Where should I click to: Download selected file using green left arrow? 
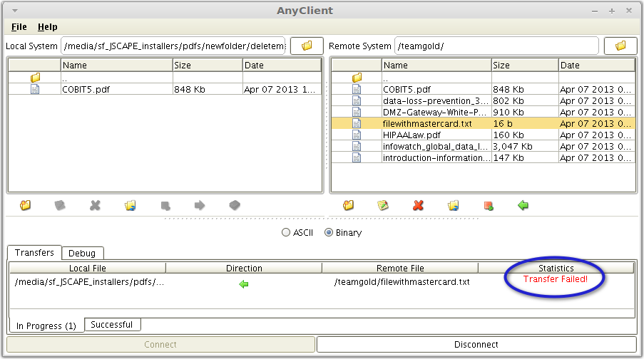(x=523, y=205)
